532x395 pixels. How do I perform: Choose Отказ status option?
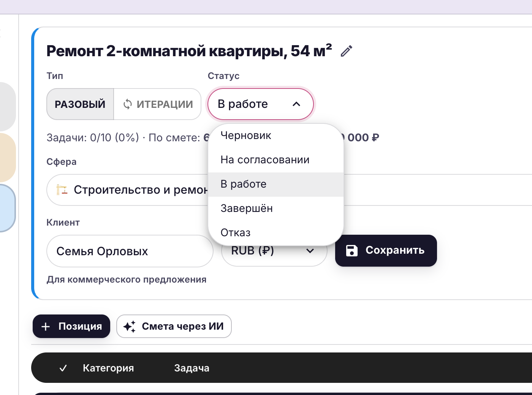[x=276, y=232]
